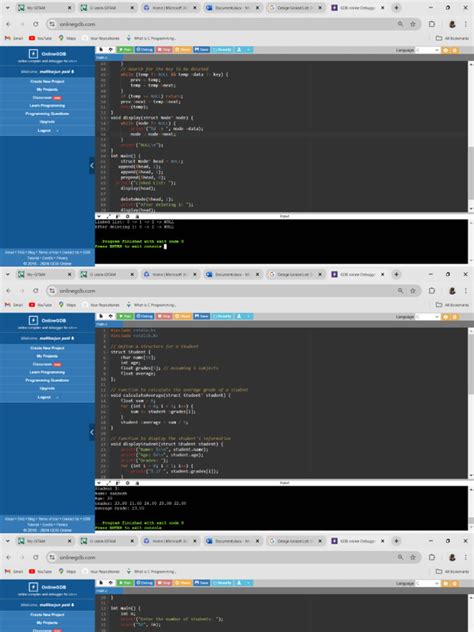Click 'Create New Project' beside struct Student code
The height and width of the screenshot is (632, 474).
click(x=47, y=348)
